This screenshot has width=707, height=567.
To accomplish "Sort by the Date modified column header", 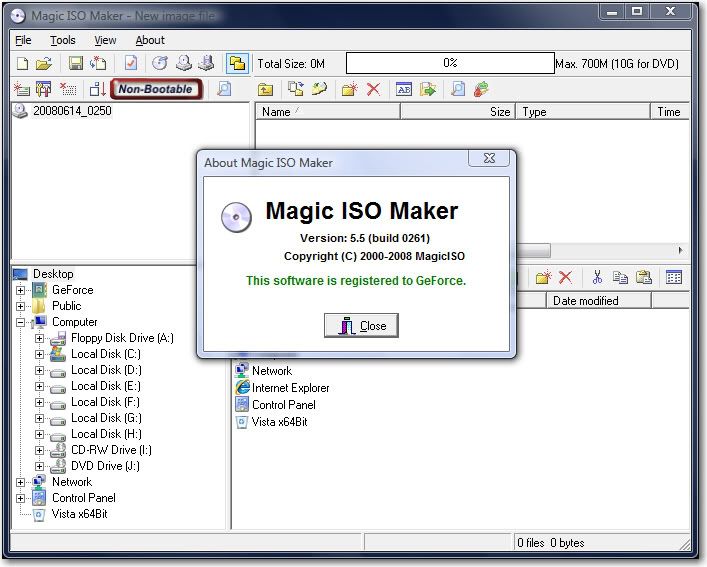I will (599, 300).
